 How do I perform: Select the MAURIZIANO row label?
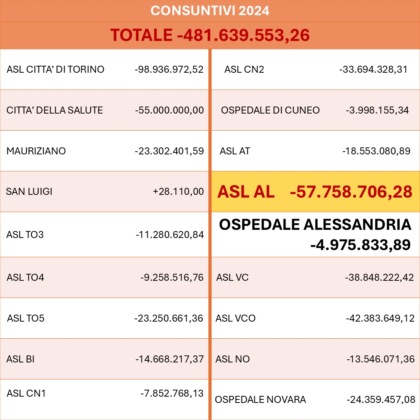[36, 151]
